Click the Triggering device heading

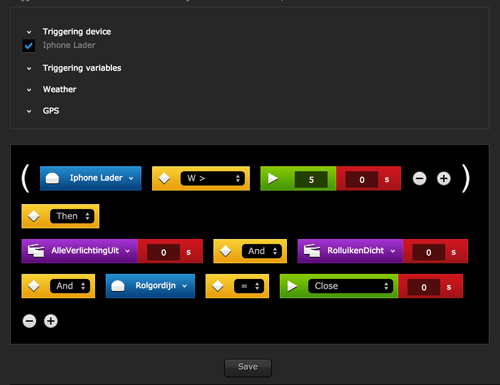coord(77,32)
